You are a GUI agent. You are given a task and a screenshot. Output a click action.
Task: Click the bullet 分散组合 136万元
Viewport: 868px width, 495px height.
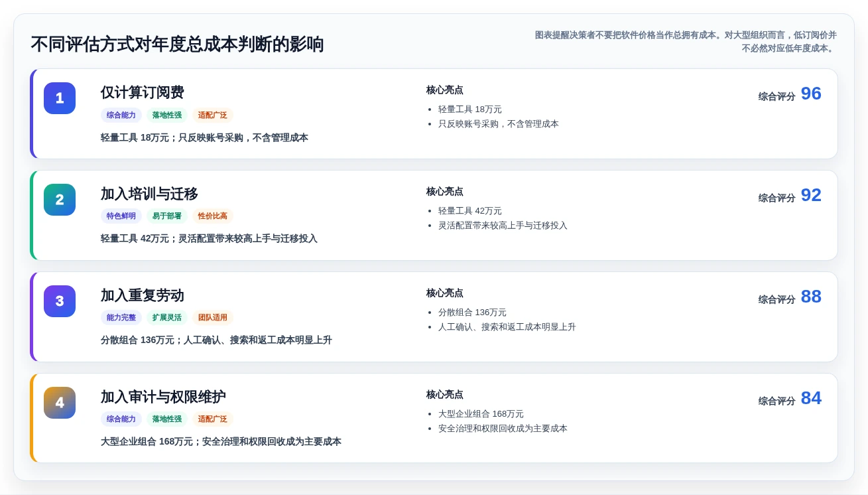[472, 313]
